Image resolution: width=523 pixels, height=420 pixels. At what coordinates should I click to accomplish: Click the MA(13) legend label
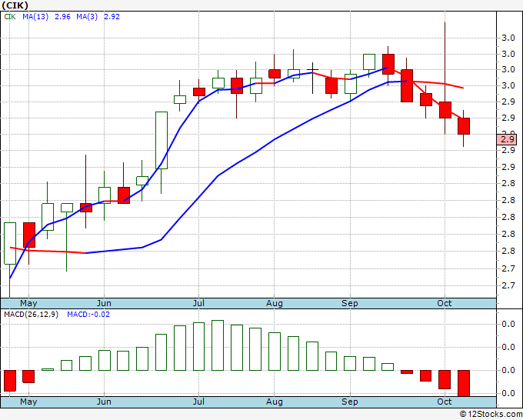(35, 17)
